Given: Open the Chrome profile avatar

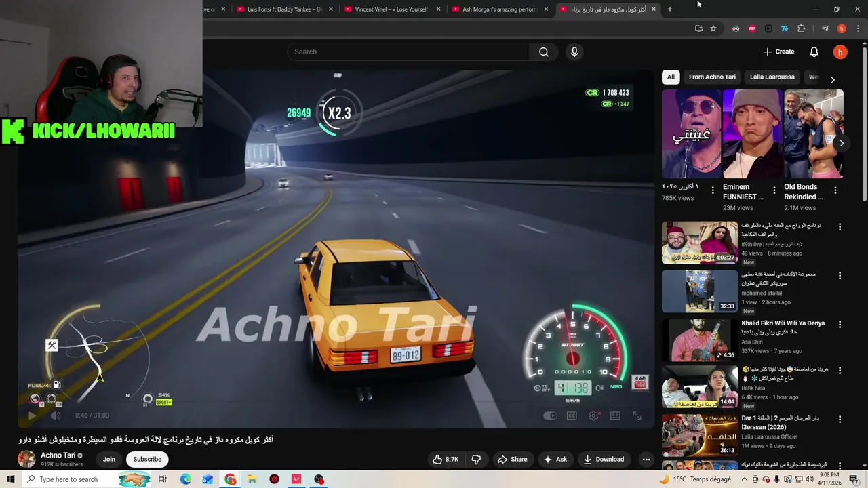Looking at the screenshot, I should click(842, 28).
